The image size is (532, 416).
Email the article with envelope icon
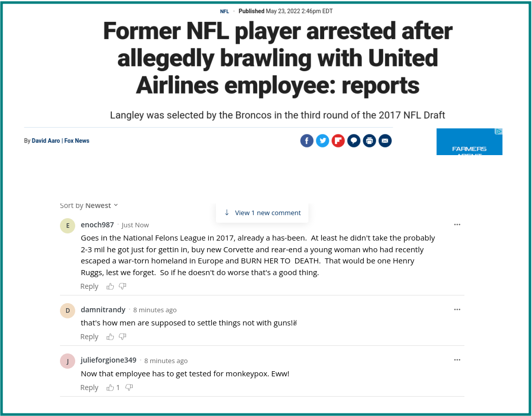tap(385, 140)
